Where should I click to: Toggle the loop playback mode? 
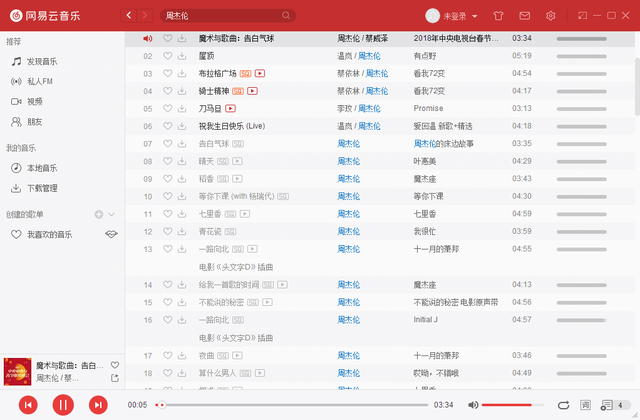(564, 404)
